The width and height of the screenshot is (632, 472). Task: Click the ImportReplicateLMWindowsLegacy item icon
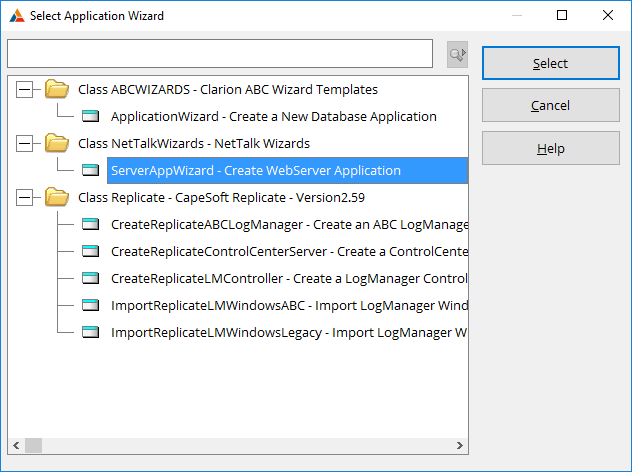coord(91,332)
